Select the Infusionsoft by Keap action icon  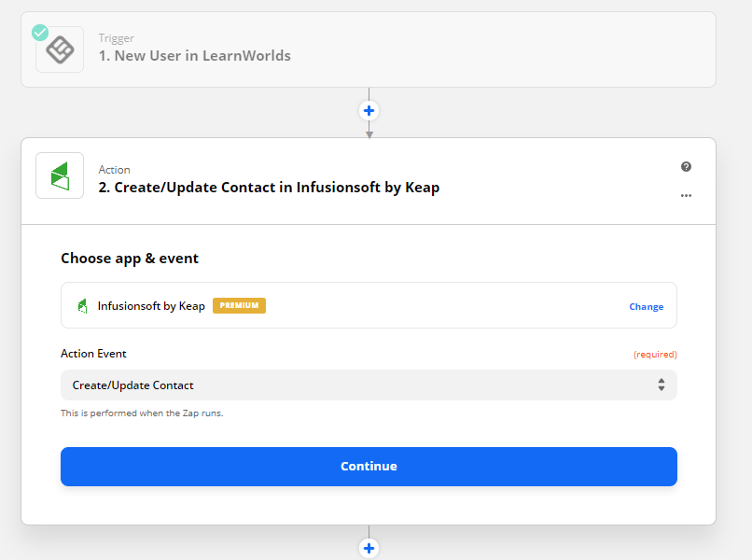coord(59,175)
